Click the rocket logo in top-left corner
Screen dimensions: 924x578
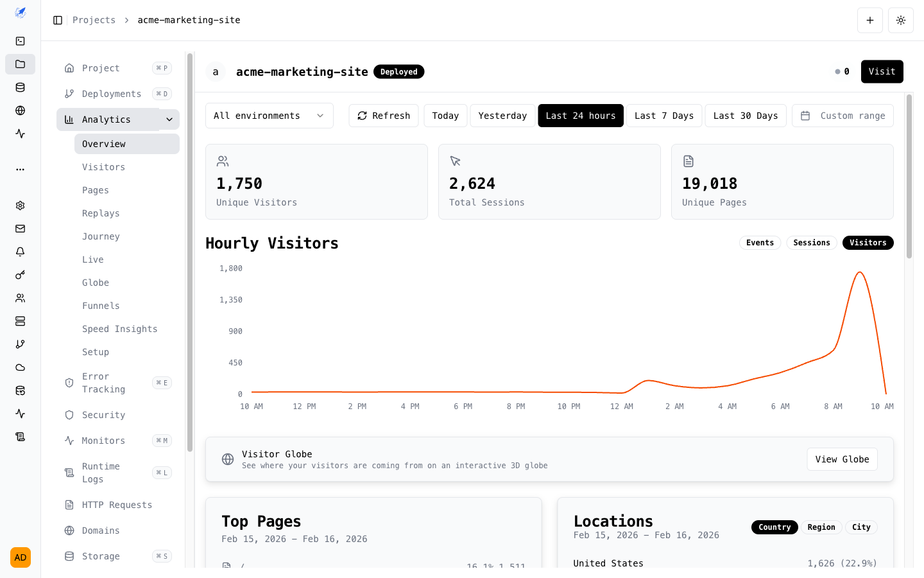tap(20, 12)
